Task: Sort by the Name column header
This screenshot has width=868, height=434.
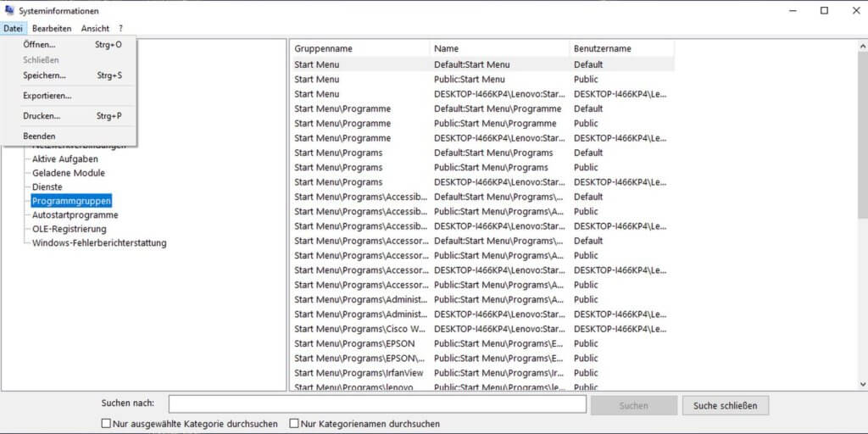Action: 499,48
